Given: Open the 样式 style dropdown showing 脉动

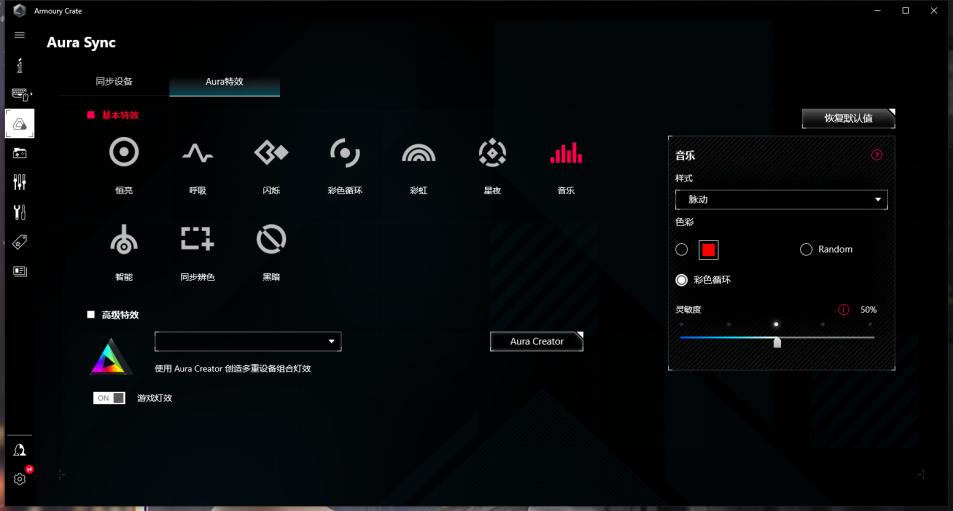Looking at the screenshot, I should pos(781,199).
